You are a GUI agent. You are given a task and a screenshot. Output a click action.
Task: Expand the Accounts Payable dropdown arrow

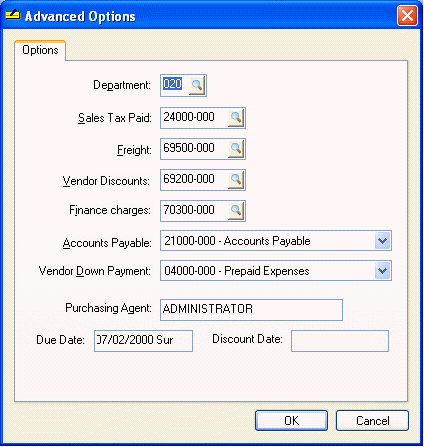click(x=382, y=241)
